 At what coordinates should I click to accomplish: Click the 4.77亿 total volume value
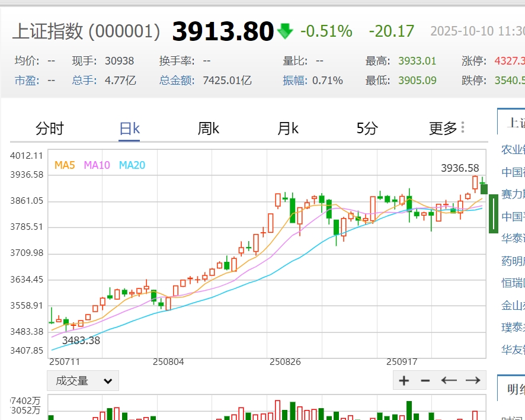[120, 81]
